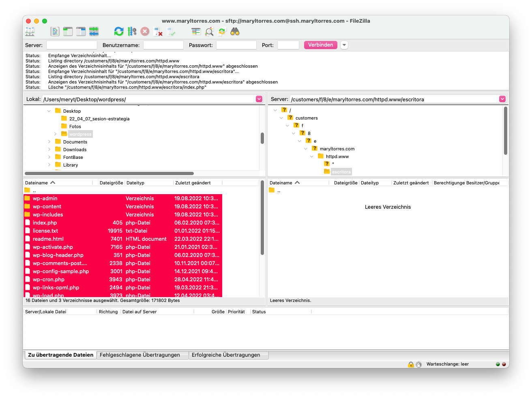Click process queue toolbar icon

tap(132, 32)
